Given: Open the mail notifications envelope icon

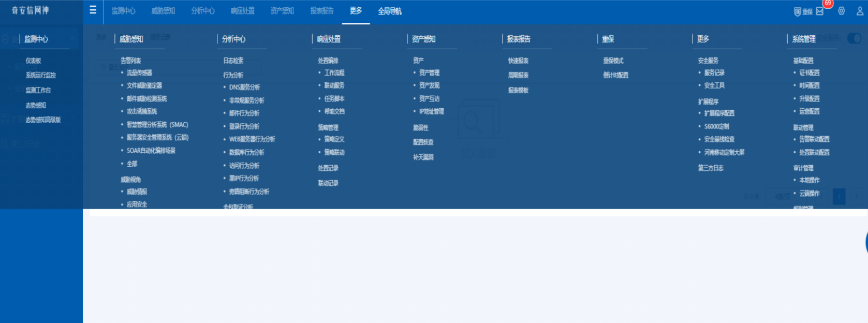Looking at the screenshot, I should (x=820, y=11).
